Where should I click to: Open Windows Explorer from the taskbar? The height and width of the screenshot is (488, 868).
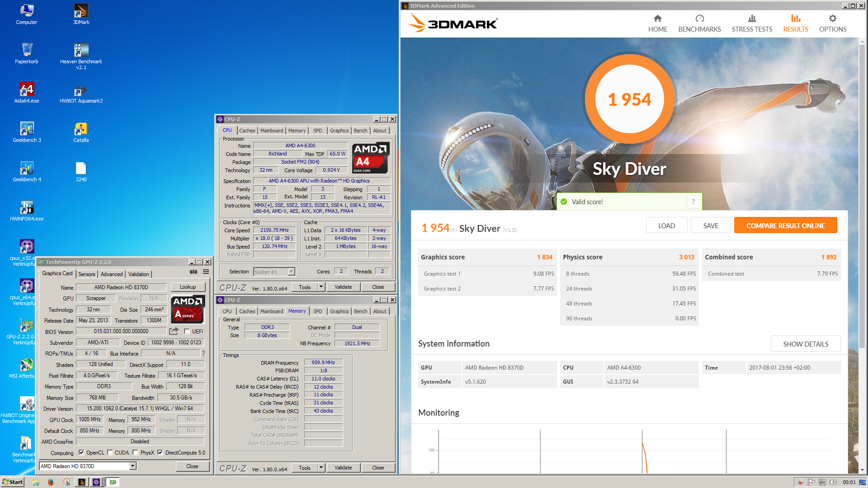(36, 482)
